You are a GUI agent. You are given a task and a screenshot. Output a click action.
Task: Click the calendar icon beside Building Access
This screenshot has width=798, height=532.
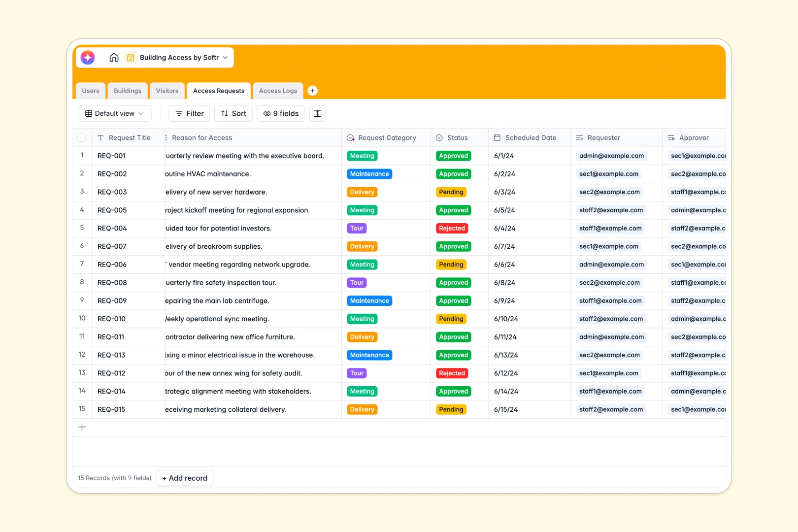click(x=131, y=58)
